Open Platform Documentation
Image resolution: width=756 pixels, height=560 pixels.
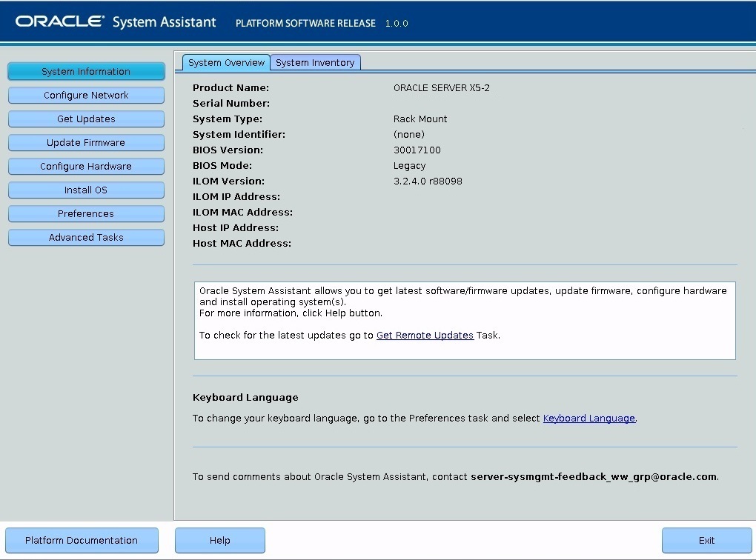82,540
